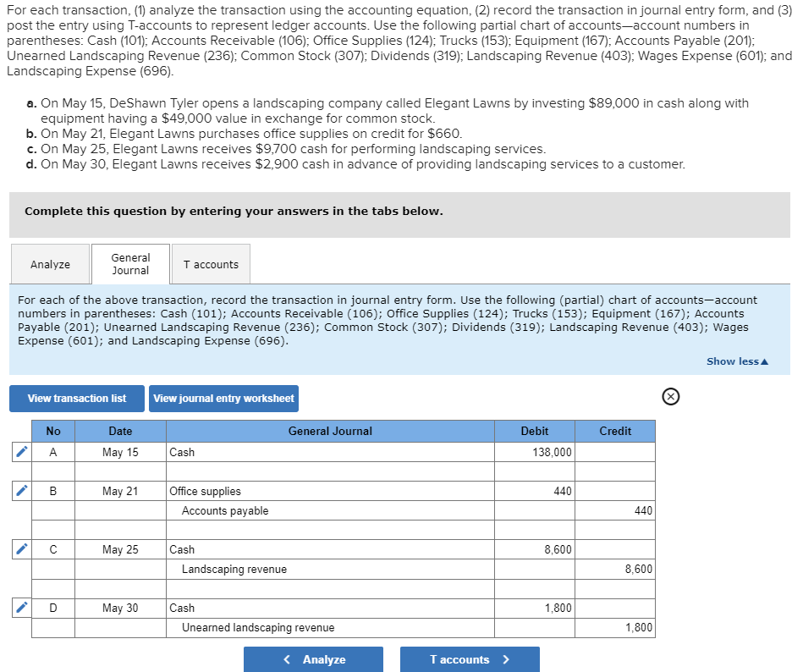
Task: Click the pencil icon beside entry B
Action: 20,490
